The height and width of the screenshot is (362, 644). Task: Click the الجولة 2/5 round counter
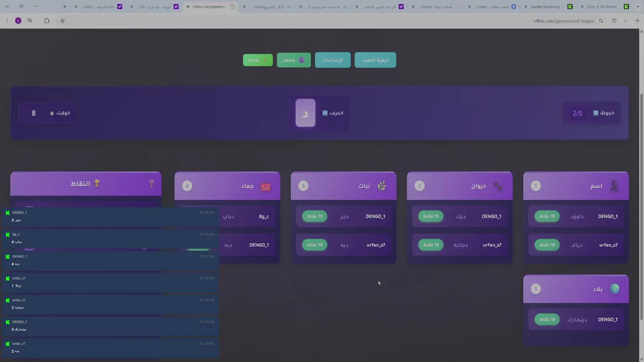click(593, 113)
